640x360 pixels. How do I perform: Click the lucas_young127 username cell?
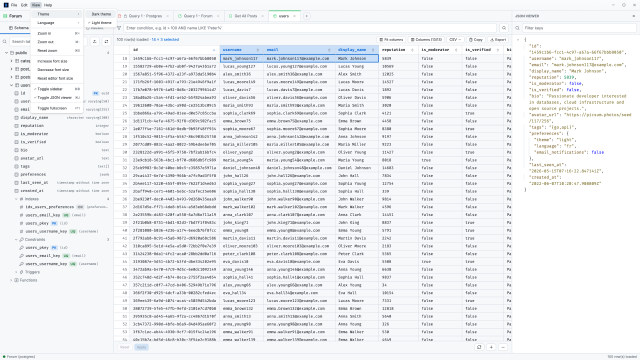point(242,66)
